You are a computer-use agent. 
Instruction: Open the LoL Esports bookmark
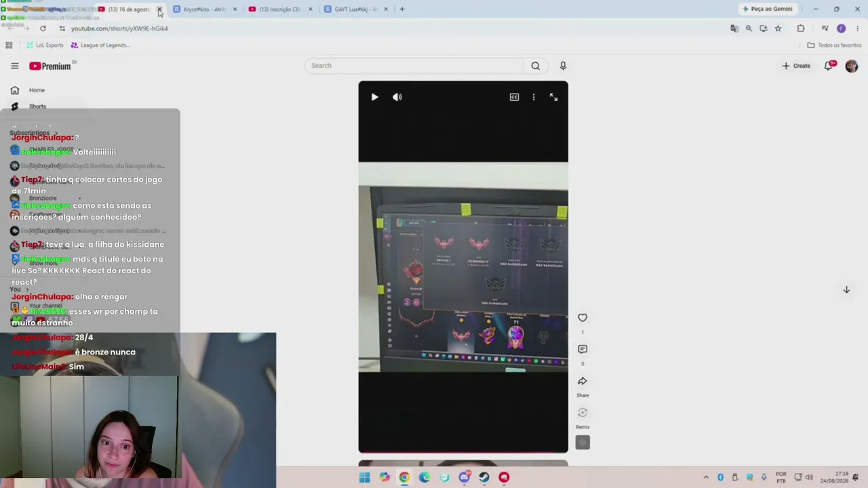45,45
